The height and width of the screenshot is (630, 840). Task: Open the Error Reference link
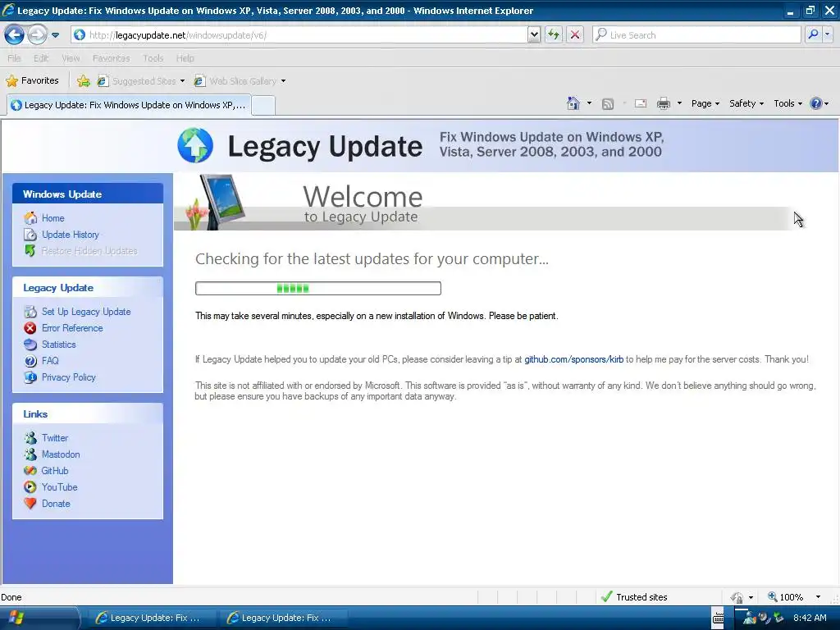click(x=72, y=328)
